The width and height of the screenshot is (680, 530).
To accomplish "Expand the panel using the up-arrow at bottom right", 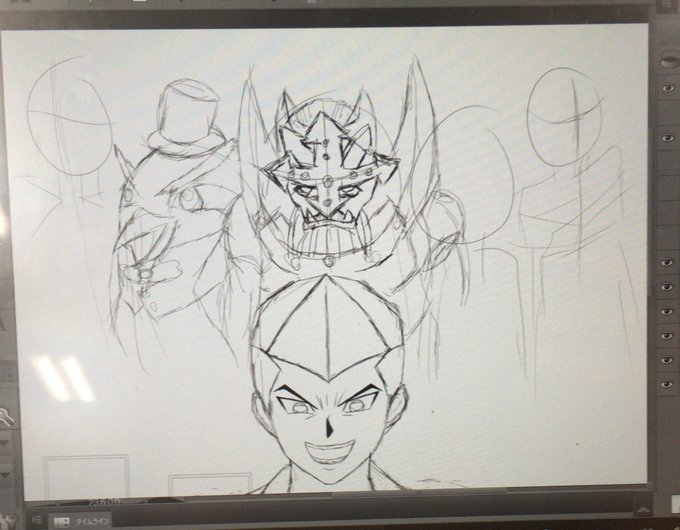I will pyautogui.click(x=643, y=510).
